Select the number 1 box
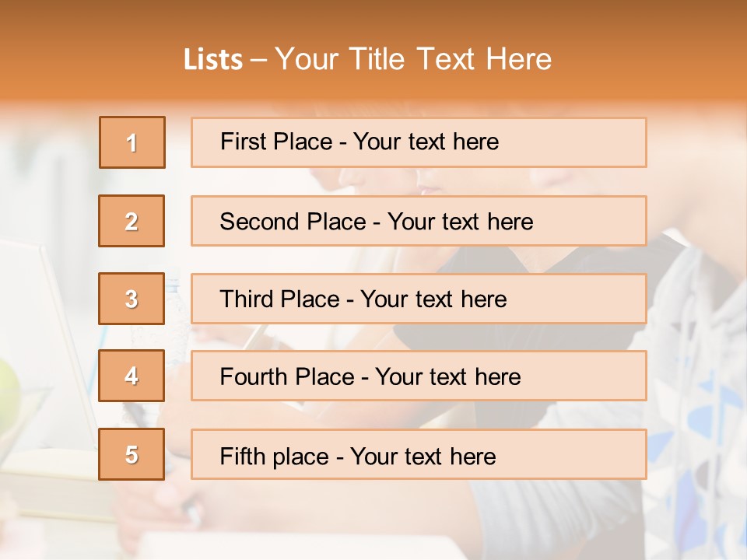747x560 pixels. [132, 142]
